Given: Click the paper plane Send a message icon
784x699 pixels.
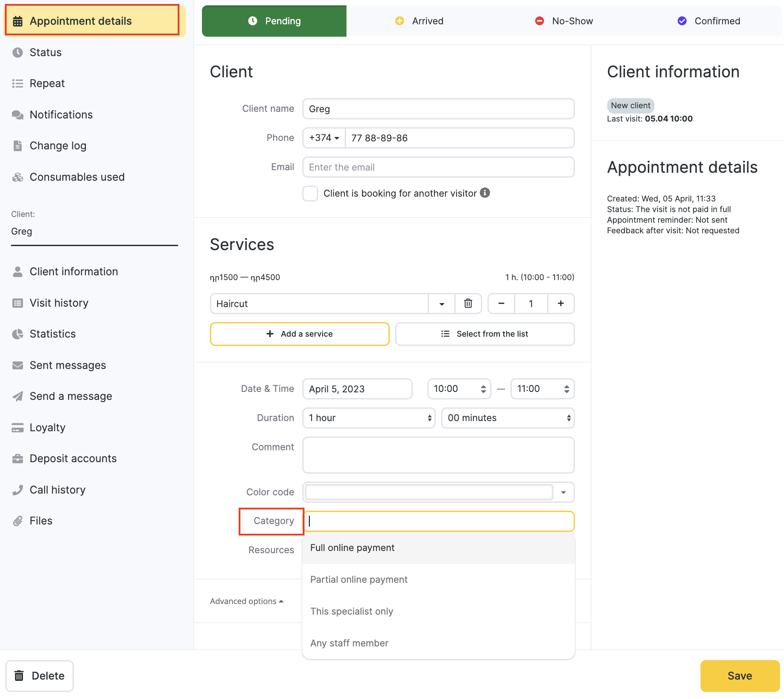Looking at the screenshot, I should pyautogui.click(x=18, y=396).
